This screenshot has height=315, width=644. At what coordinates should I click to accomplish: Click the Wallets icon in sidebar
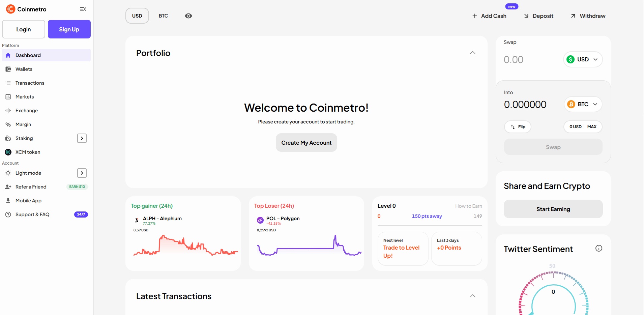click(x=8, y=69)
